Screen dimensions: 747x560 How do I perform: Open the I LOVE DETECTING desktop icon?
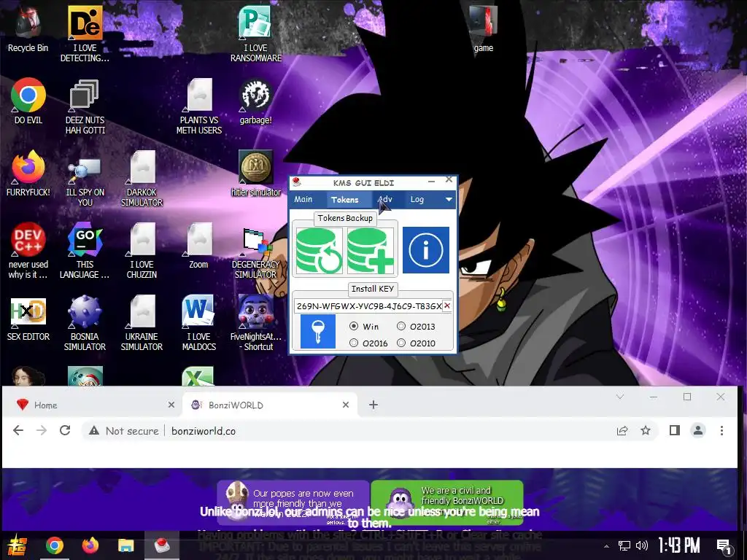click(x=85, y=34)
